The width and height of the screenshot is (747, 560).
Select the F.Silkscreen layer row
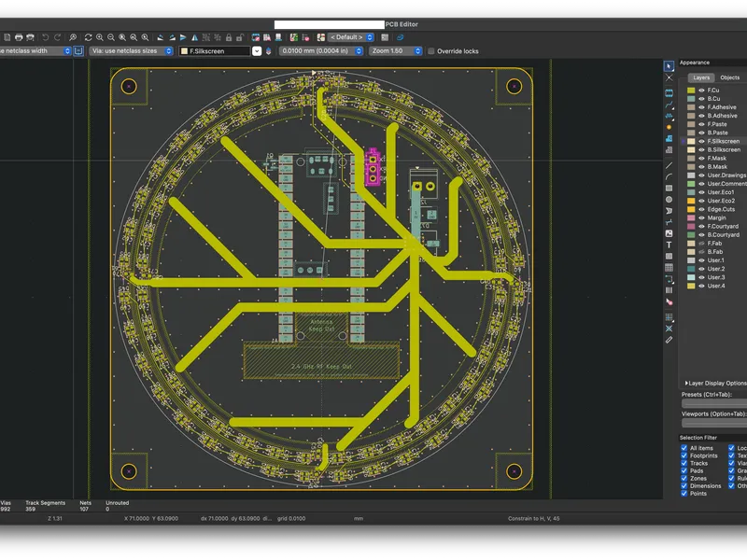tap(714, 141)
